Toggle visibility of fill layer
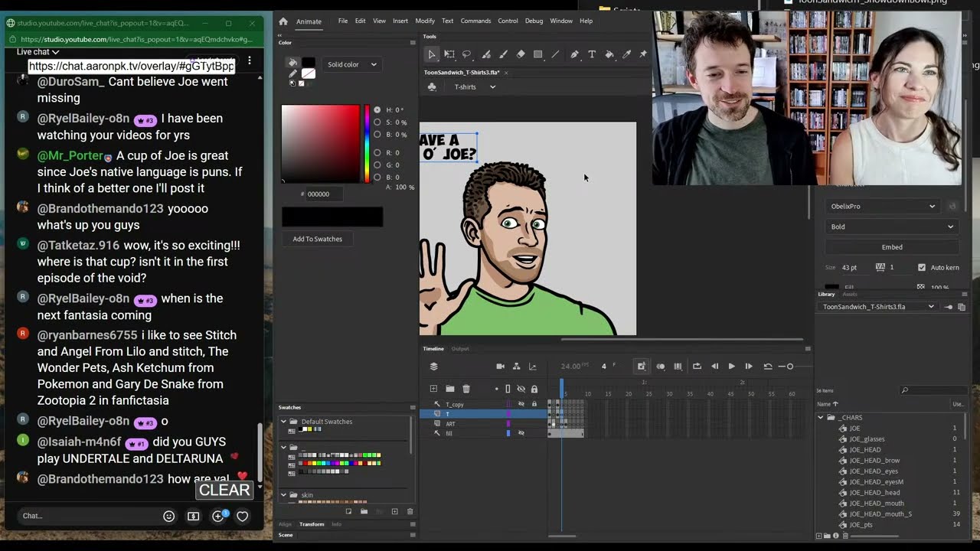The width and height of the screenshot is (980, 551). [521, 433]
